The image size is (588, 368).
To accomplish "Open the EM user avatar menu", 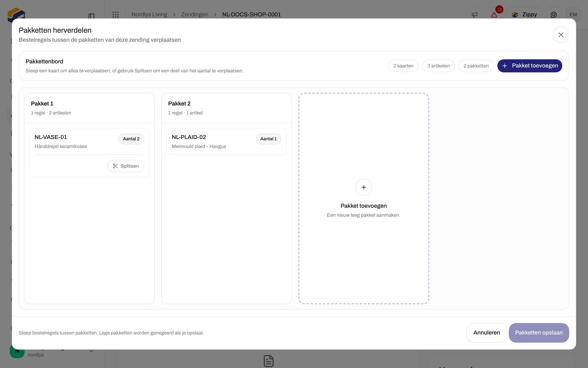I will tap(573, 15).
